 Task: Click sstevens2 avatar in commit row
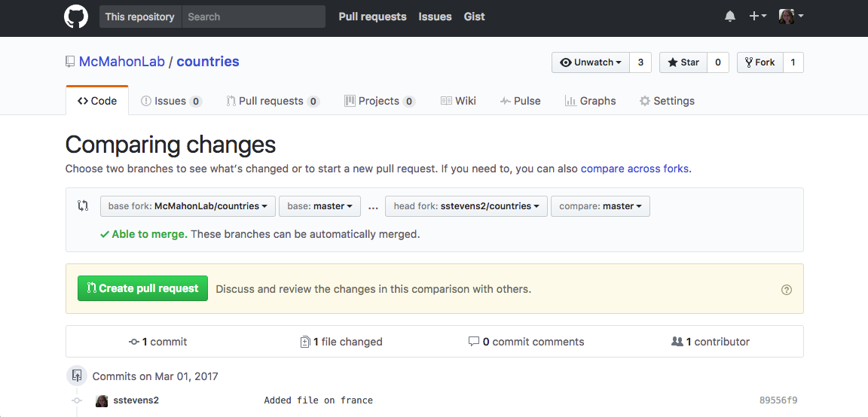coord(102,400)
